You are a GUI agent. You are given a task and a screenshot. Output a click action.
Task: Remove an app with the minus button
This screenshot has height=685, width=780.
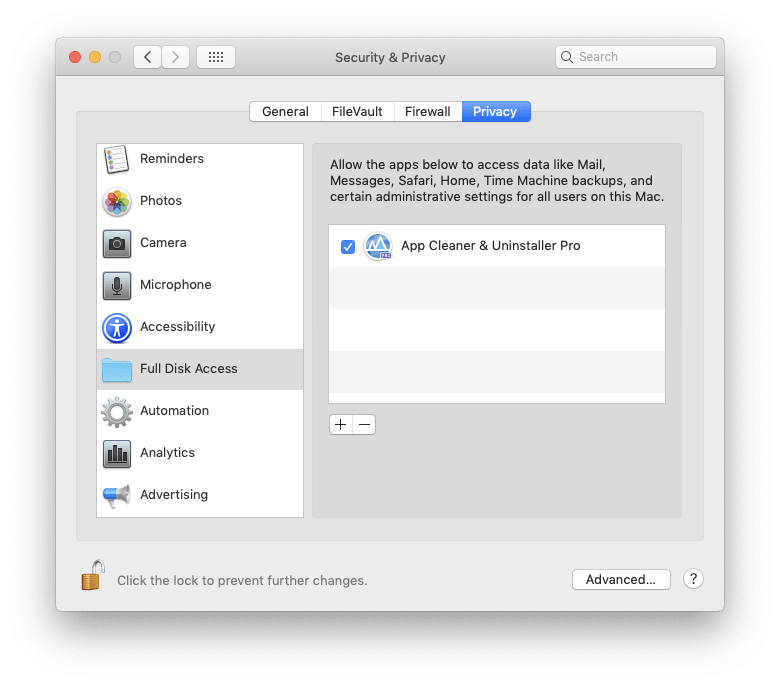click(x=364, y=425)
